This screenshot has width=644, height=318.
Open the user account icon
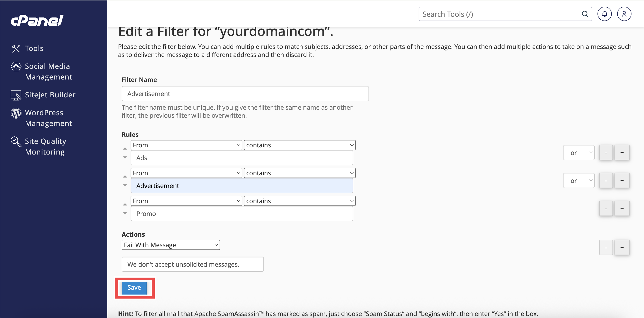coord(624,14)
